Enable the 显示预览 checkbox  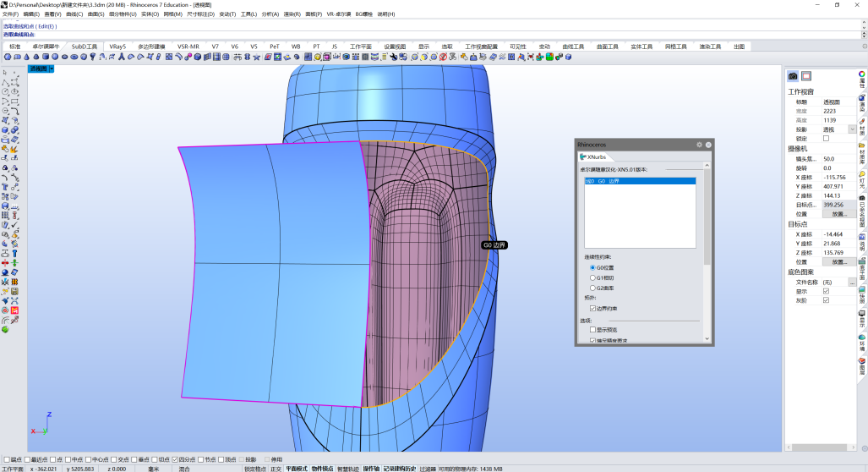(x=592, y=330)
